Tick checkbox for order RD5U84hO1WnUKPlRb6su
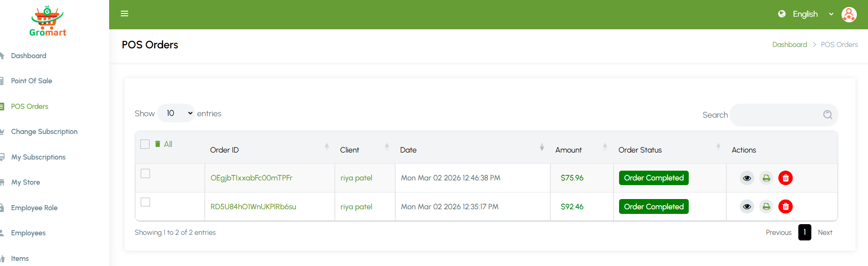 pos(145,202)
